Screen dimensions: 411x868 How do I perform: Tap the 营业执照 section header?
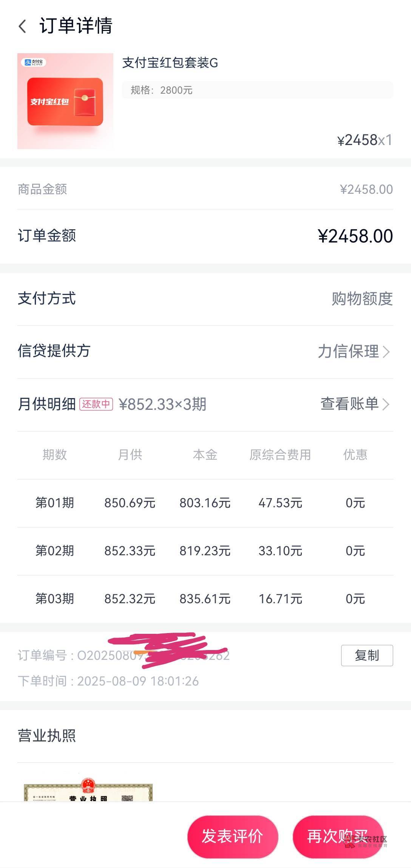coord(47,736)
